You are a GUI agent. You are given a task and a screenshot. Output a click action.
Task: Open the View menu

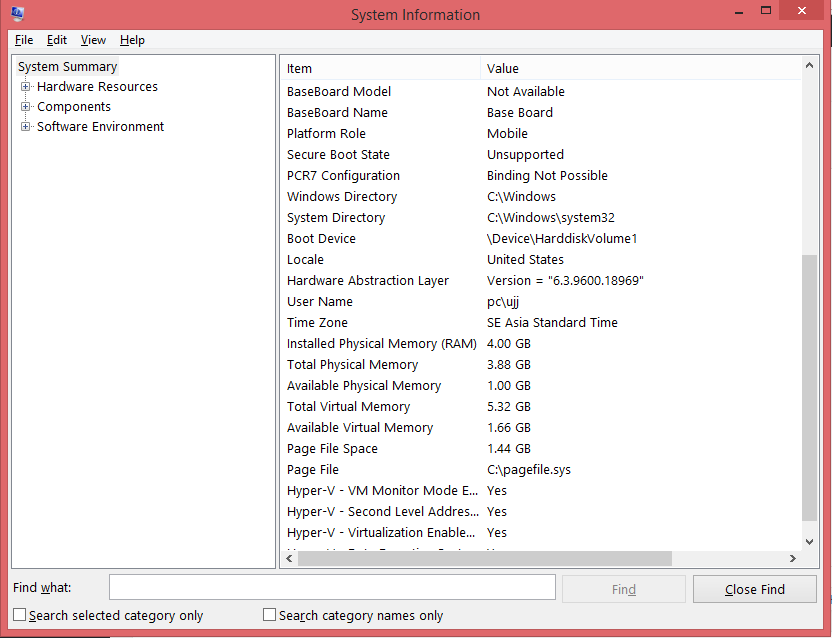(x=93, y=40)
